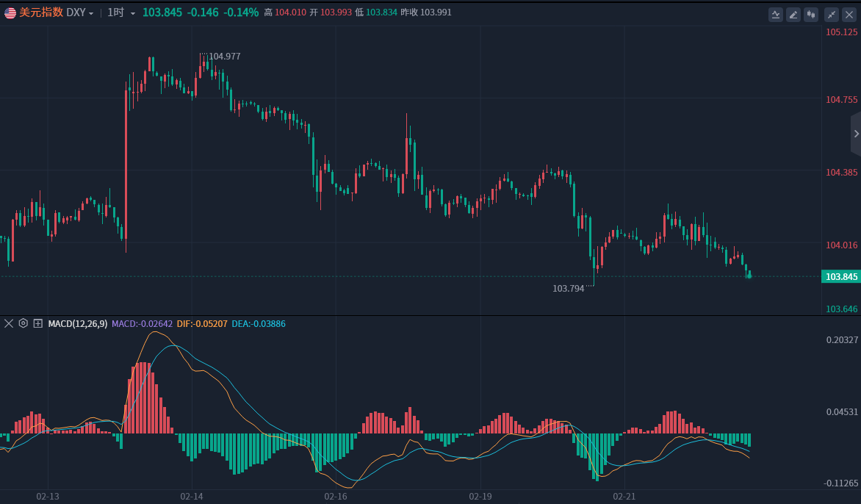Click MACD(12,26,9) indicator label
Viewport: 861px width, 504px height.
[77, 324]
